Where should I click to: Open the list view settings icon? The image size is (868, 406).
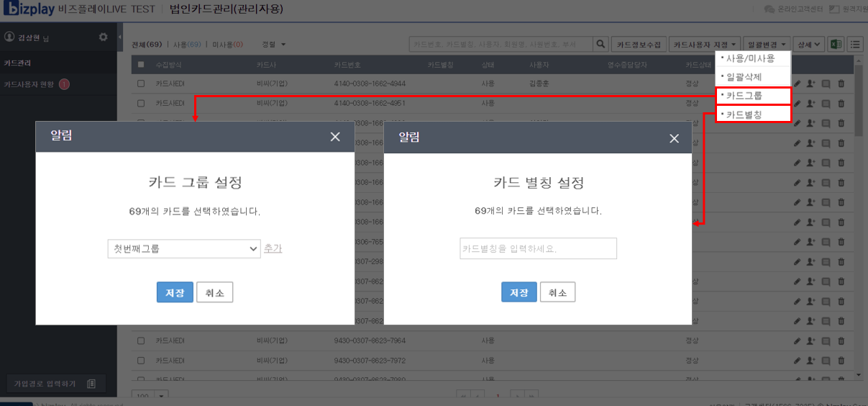tap(855, 45)
